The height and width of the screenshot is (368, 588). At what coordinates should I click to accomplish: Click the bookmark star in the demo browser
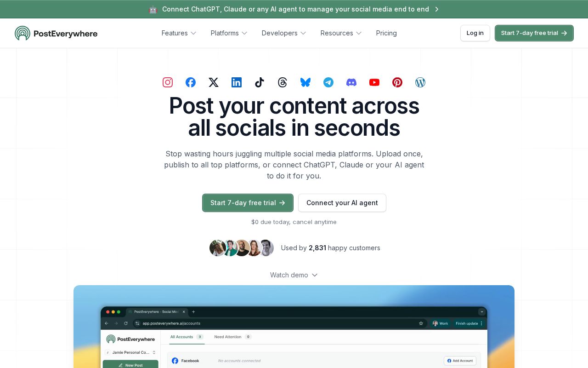(421, 323)
